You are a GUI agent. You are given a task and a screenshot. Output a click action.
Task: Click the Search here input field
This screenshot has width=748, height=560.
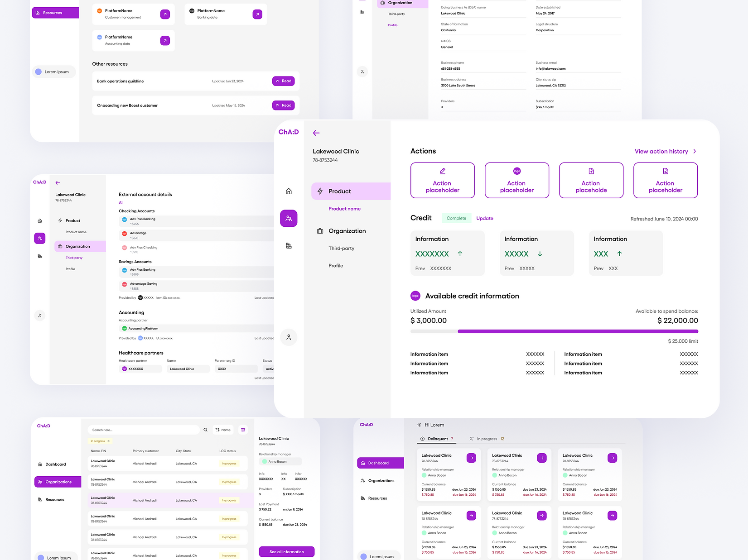coord(143,430)
